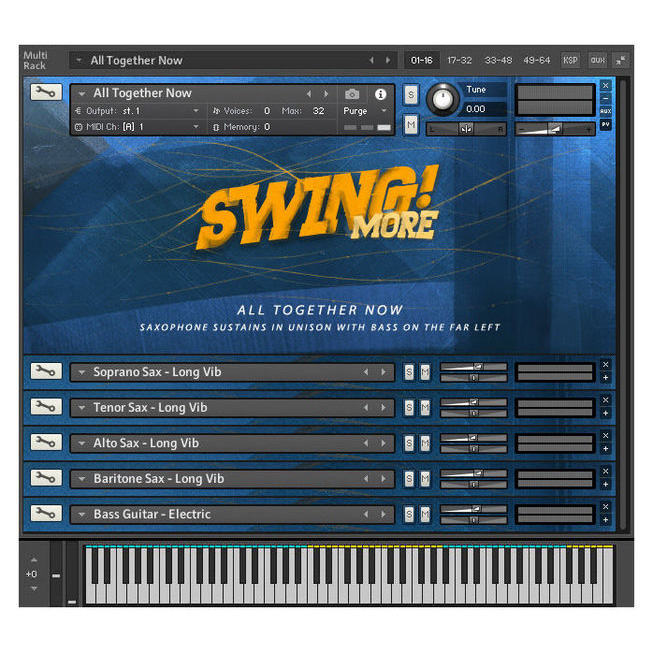Select the previous multi rack preset arrow

(x=371, y=60)
